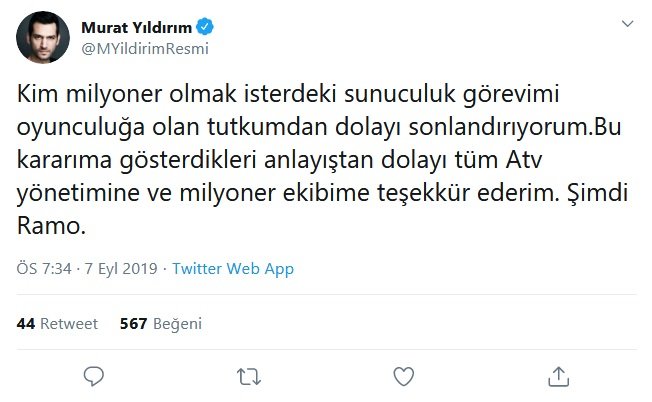
Task: Like the tweet with the heart icon
Action: (x=404, y=376)
